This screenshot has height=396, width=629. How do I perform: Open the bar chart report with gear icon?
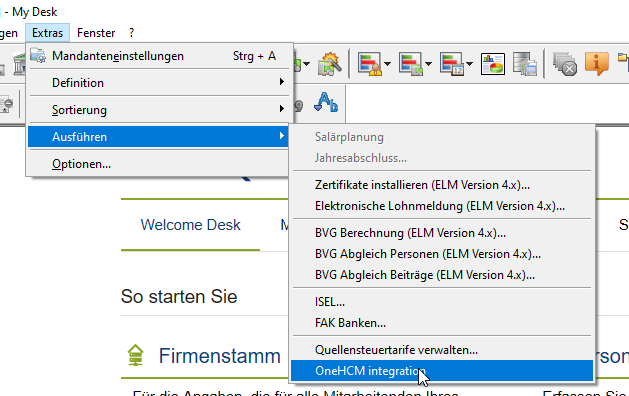pos(411,63)
